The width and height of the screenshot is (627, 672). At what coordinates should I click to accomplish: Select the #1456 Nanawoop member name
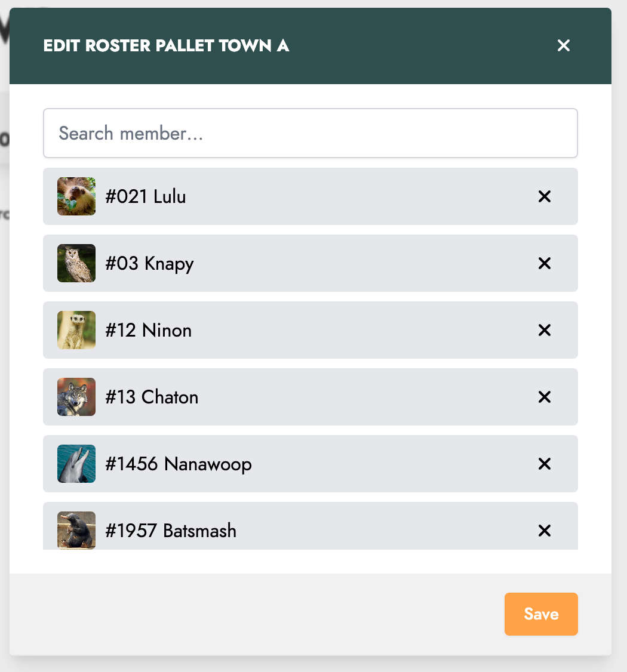[179, 464]
